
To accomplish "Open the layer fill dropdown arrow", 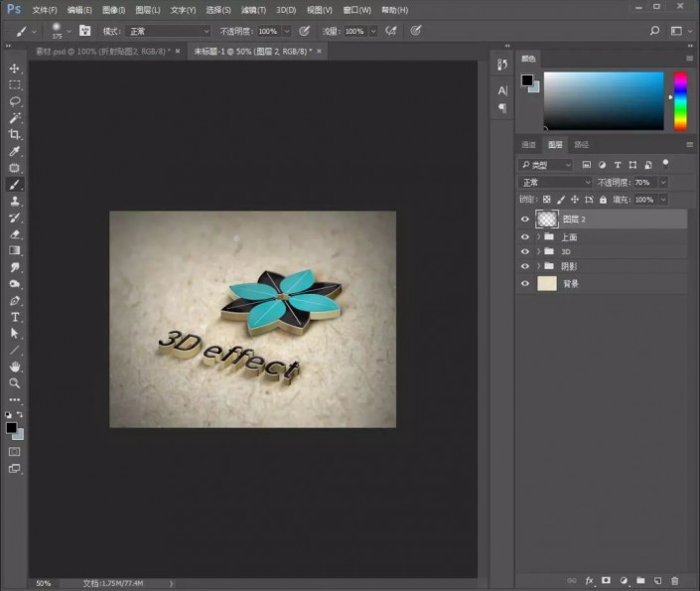I will (663, 200).
